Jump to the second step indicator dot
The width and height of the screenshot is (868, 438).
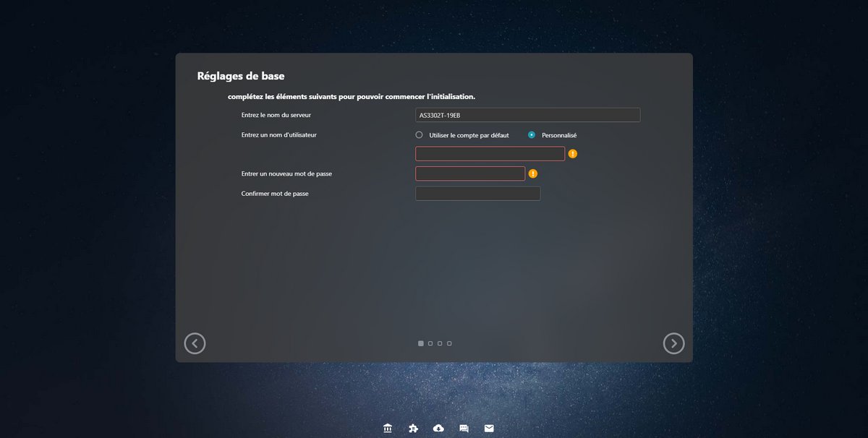pos(430,343)
